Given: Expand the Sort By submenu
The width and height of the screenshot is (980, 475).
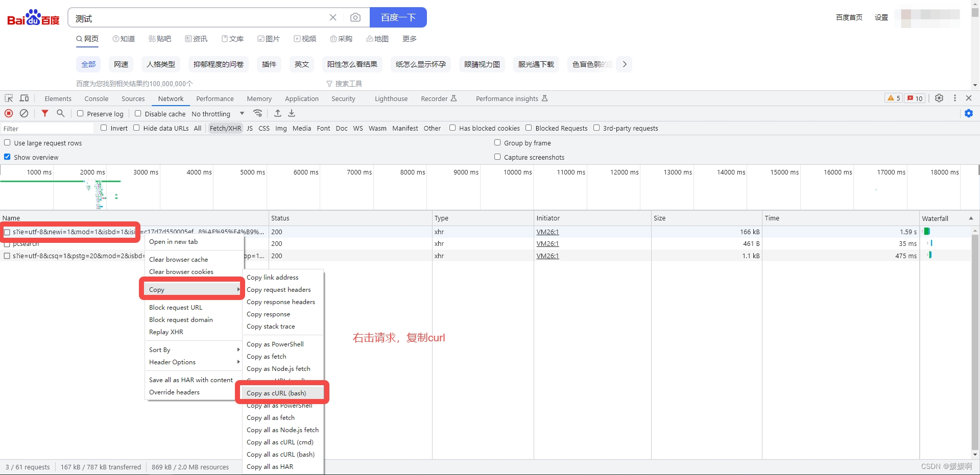Looking at the screenshot, I should coord(194,349).
